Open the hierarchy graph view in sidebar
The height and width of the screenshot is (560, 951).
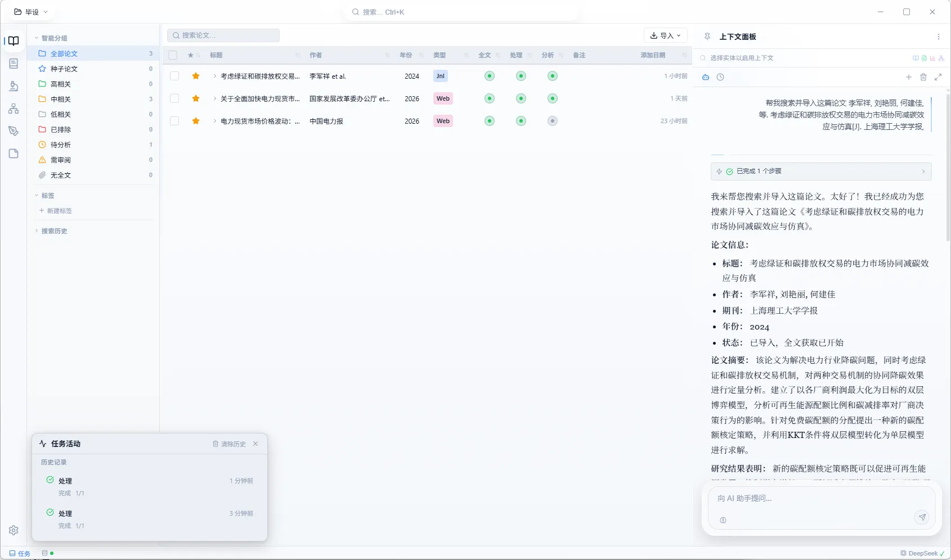pyautogui.click(x=14, y=109)
